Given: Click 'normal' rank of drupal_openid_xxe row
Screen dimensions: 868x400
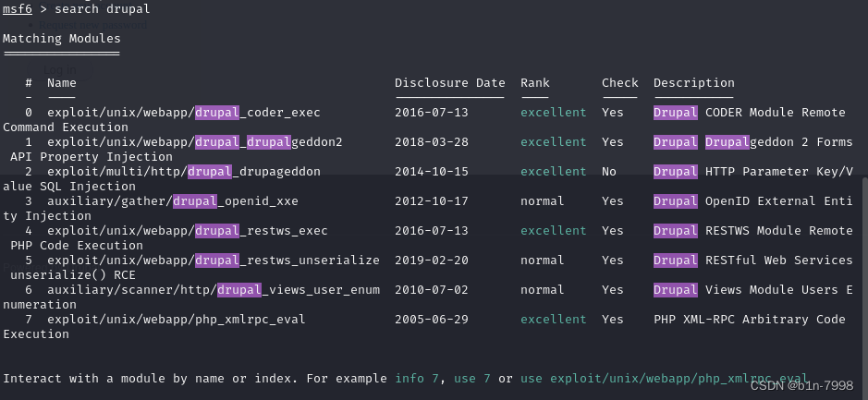Looking at the screenshot, I should pyautogui.click(x=542, y=201).
